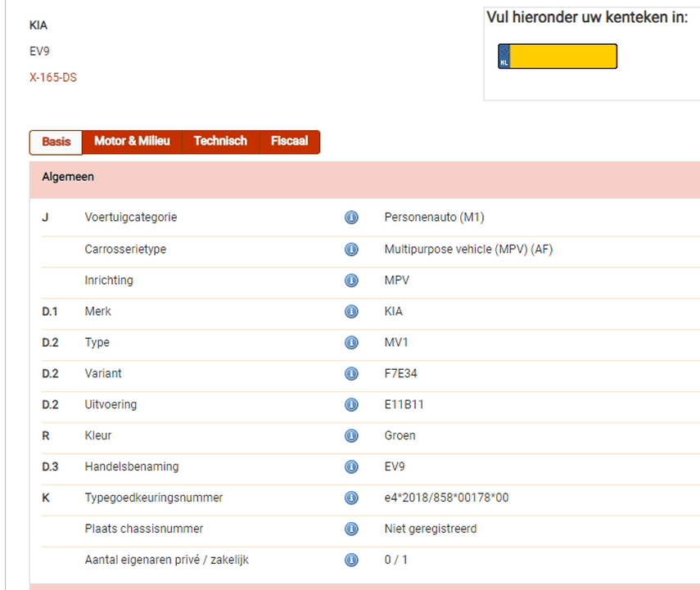
Task: Click the X-165-DS license plate text
Action: point(53,78)
